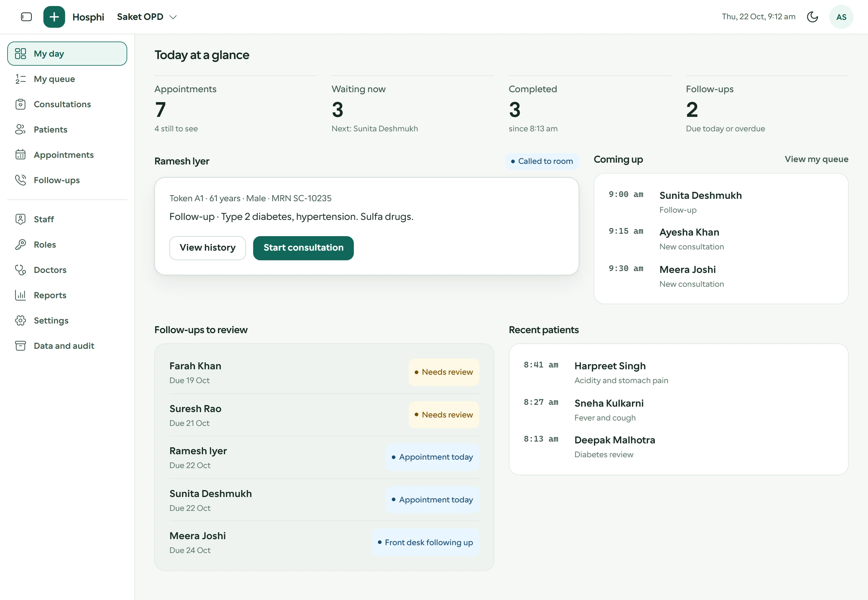Click the Reports bar chart icon
Viewport: 868px width, 600px height.
point(20,295)
